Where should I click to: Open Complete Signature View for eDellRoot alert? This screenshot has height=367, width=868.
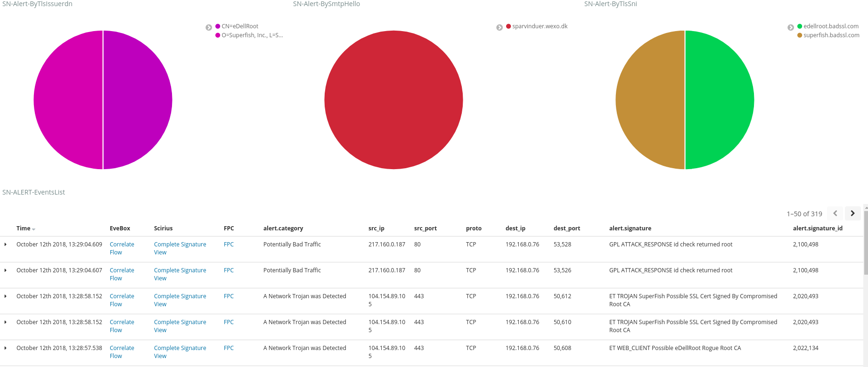[x=180, y=352]
